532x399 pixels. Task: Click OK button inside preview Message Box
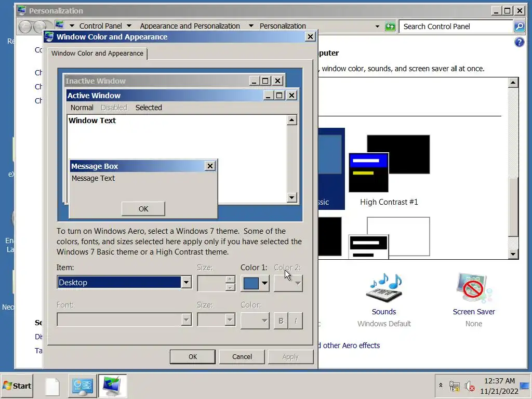pyautogui.click(x=143, y=209)
